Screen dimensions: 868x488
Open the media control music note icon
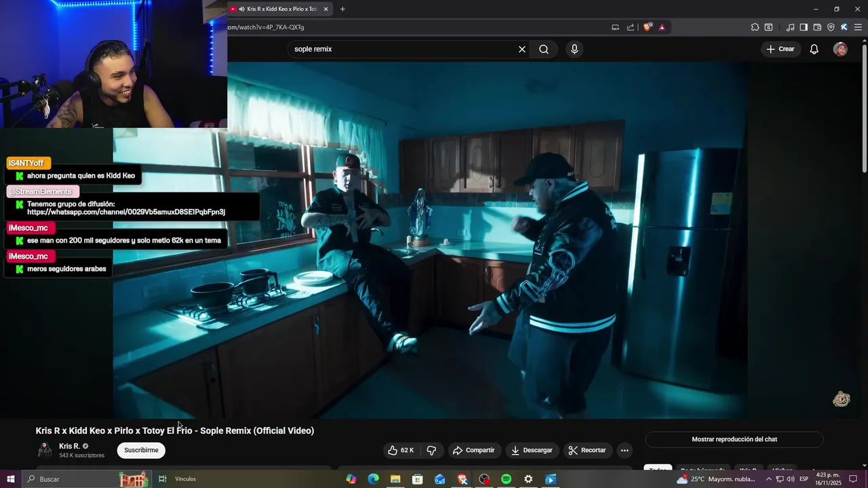coord(790,27)
